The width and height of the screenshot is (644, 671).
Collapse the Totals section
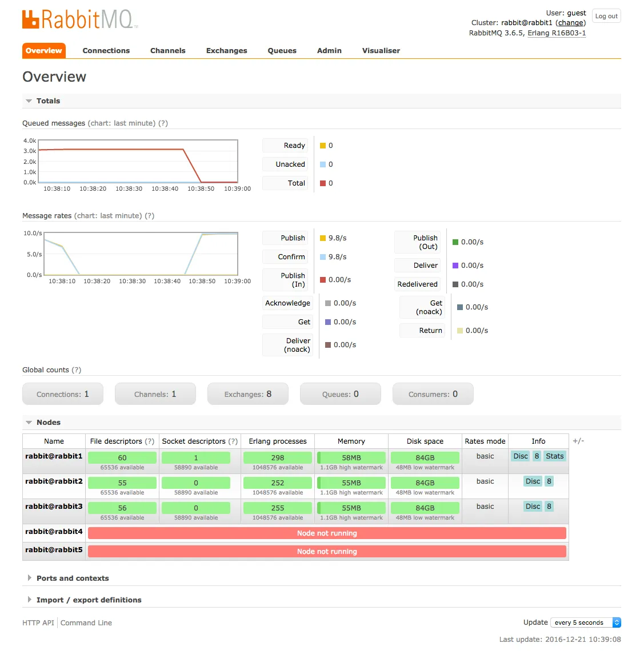click(43, 101)
